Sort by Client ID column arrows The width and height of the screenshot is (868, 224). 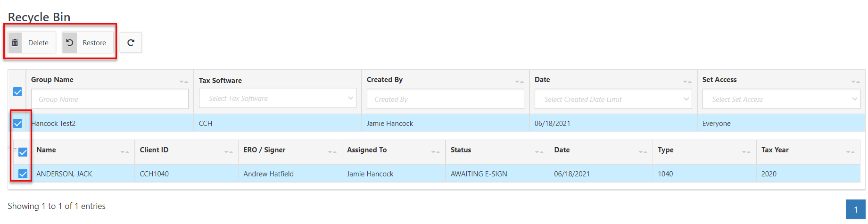click(x=229, y=152)
